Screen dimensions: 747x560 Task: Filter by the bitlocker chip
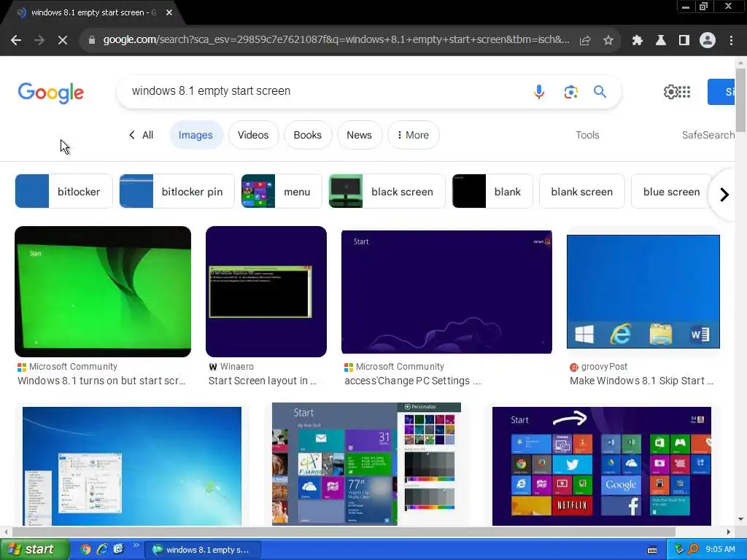click(x=64, y=192)
